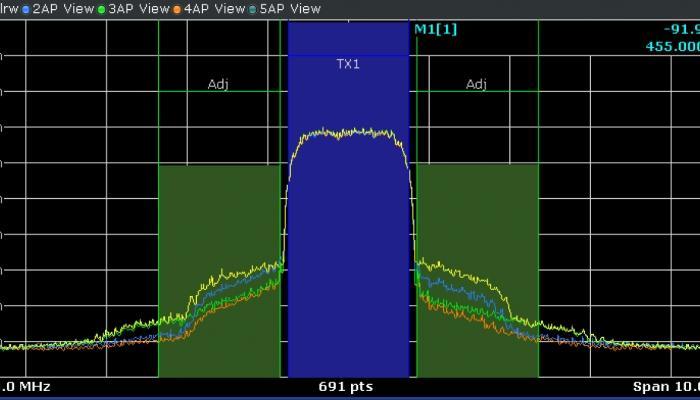This screenshot has width=700, height=400.
Task: Click the 4AP View trace label
Action: click(x=214, y=8)
